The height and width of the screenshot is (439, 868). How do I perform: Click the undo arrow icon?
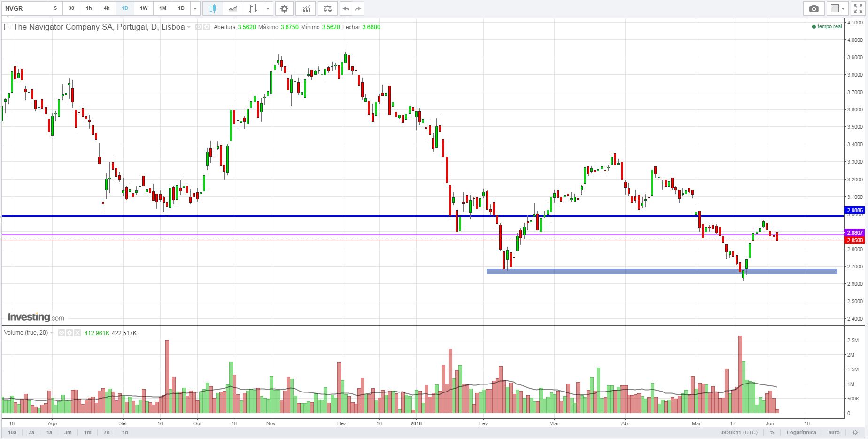[x=346, y=8]
